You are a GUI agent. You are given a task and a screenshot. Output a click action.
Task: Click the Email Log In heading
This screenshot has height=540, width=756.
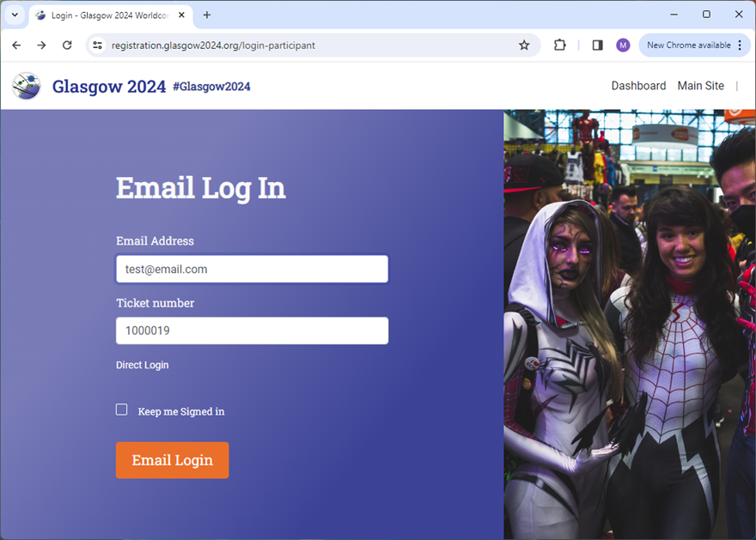click(200, 188)
